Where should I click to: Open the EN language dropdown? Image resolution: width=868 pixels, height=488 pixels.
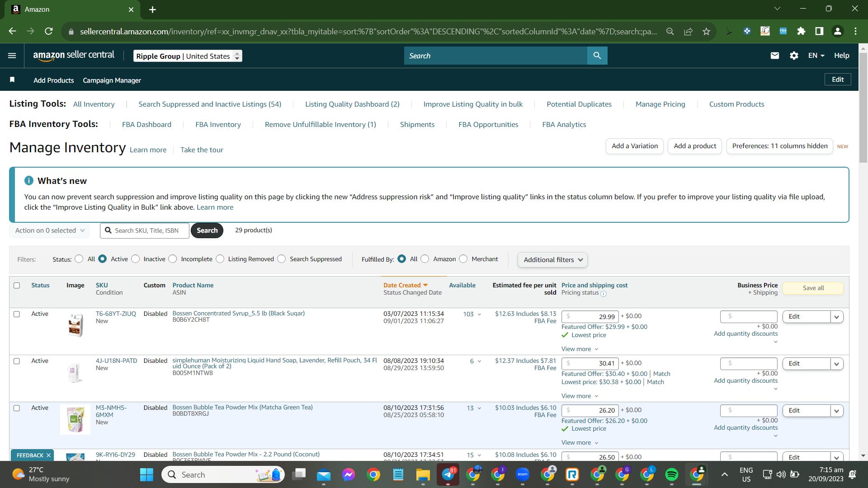(816, 56)
